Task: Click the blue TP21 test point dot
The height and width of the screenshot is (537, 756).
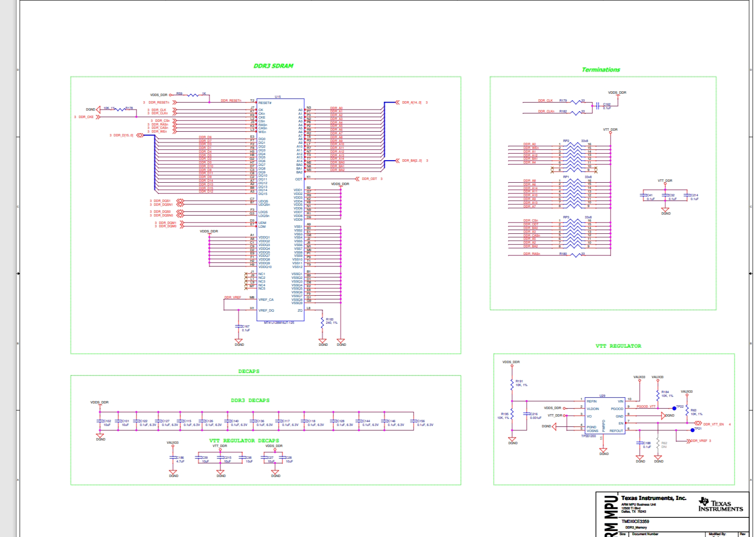Action: tap(692, 430)
